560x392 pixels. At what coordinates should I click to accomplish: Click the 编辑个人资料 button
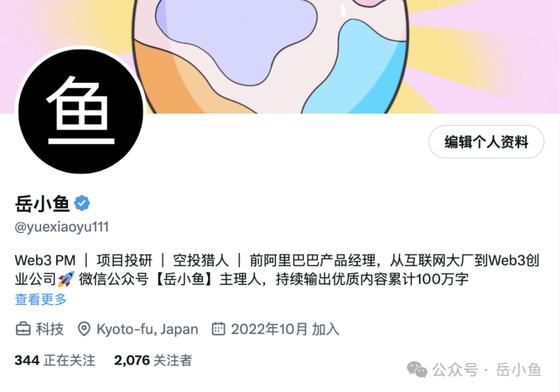click(486, 142)
